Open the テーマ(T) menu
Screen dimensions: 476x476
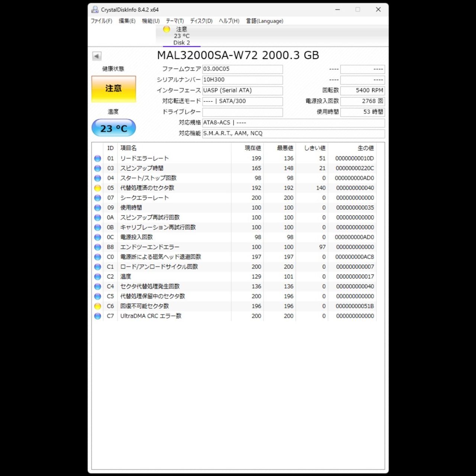pos(175,21)
